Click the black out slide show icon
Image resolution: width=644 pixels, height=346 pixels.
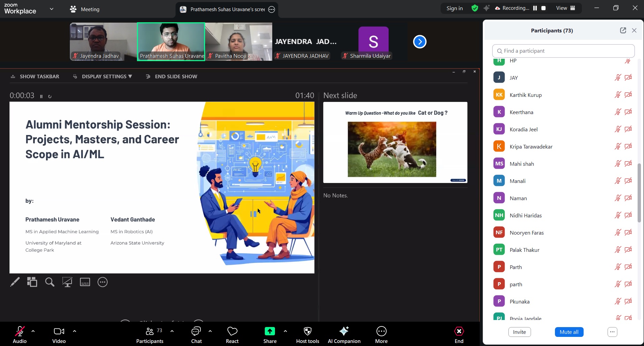(x=67, y=282)
